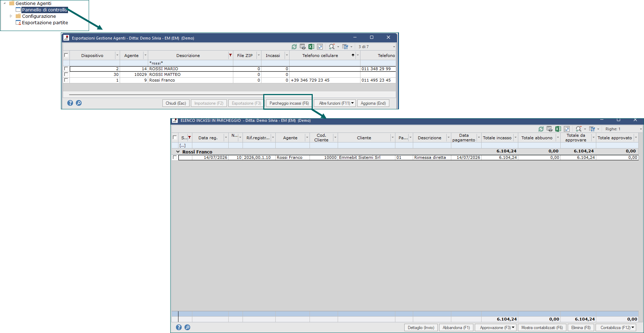Click search magnifier icon in Elenco Incassi toolbar
Image resolution: width=644 pixels, height=333 pixels.
[578, 129]
